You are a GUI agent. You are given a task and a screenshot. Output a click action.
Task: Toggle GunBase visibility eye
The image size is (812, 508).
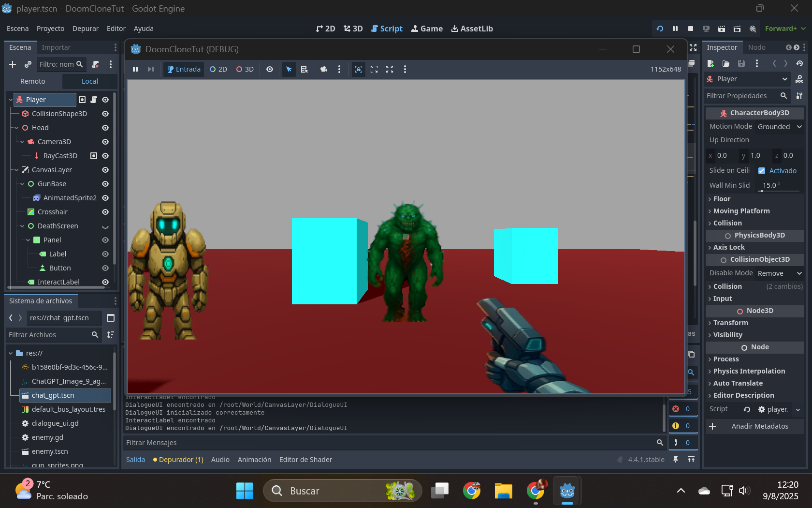tap(105, 184)
